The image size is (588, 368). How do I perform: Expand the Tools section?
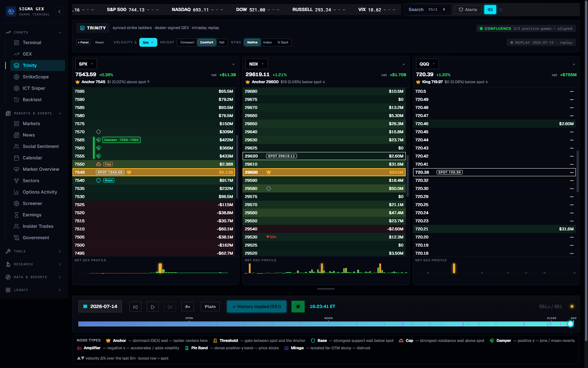point(33,251)
